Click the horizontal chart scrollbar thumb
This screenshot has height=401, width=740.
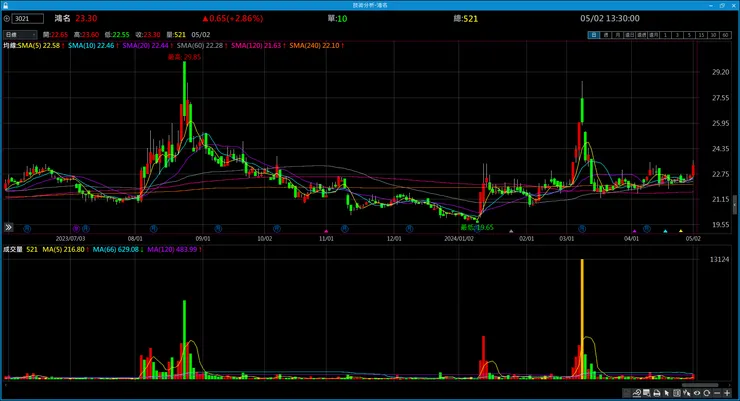pos(700,385)
